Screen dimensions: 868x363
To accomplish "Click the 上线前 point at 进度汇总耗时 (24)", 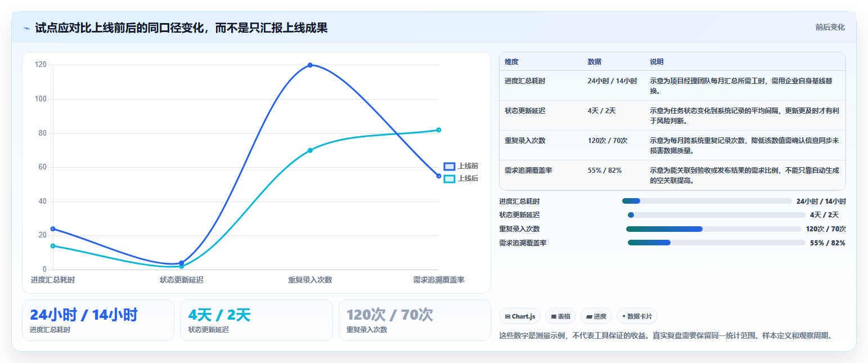I will click(53, 229).
